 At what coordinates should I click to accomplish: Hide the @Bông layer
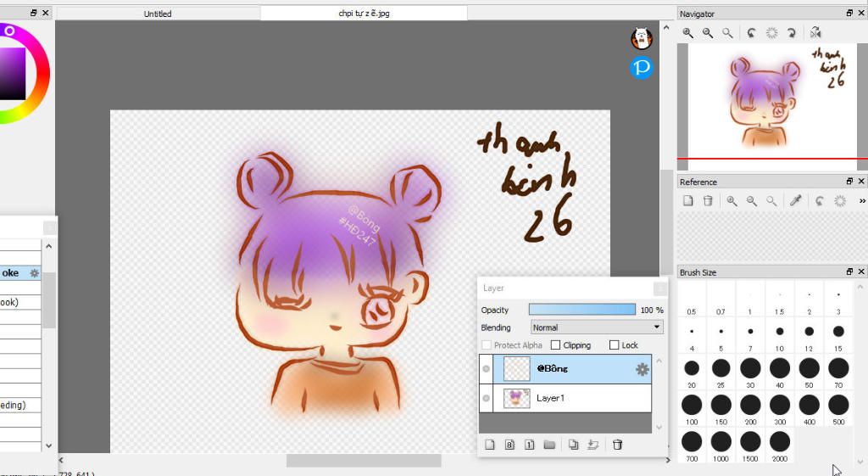(486, 369)
